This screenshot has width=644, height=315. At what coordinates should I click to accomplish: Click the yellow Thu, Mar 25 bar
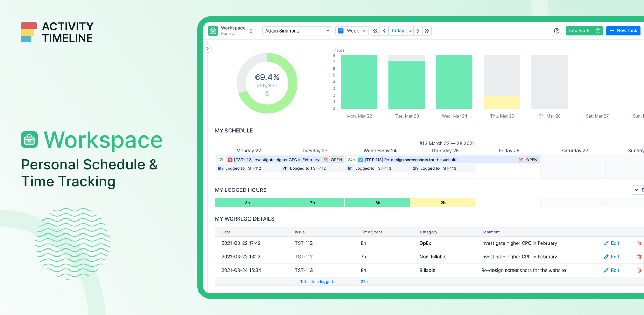[502, 102]
